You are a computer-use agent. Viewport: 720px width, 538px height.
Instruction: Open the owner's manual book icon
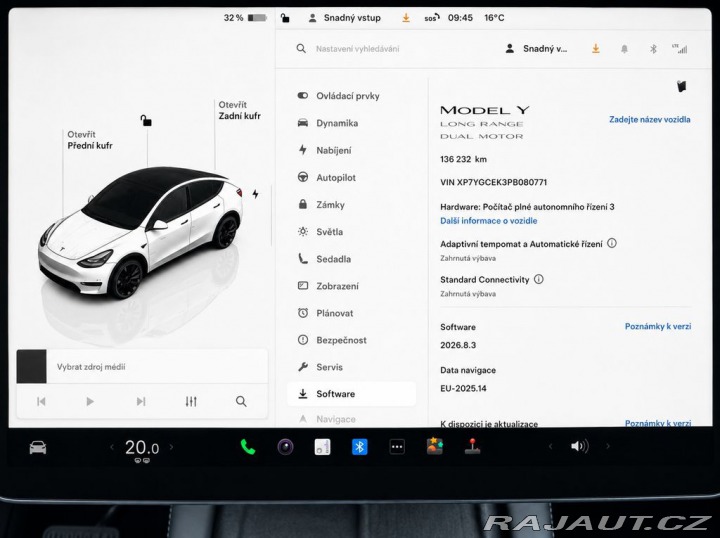pyautogui.click(x=681, y=86)
